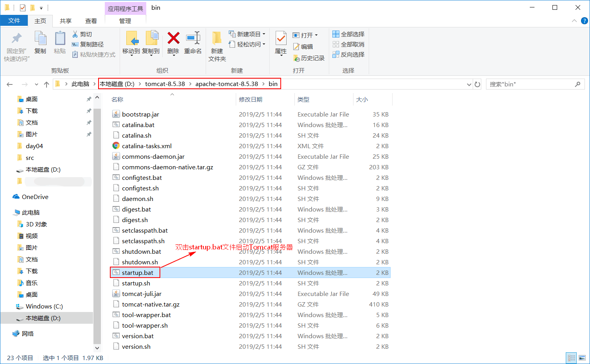Click the New folder icon
The width and height of the screenshot is (590, 364).
[217, 38]
